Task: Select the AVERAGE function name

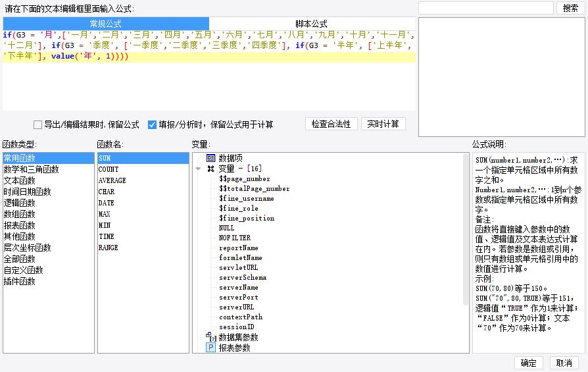Action: (143, 180)
